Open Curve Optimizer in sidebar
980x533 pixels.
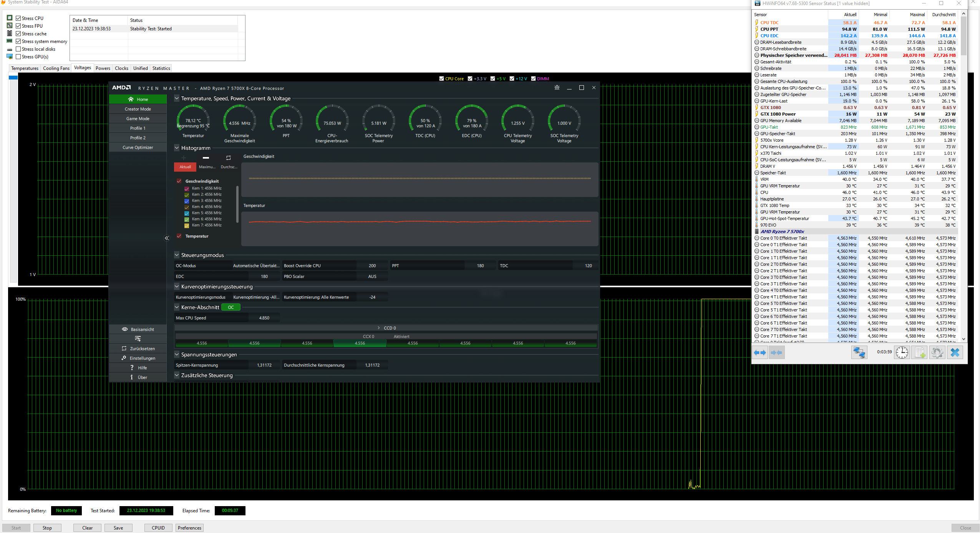(x=138, y=147)
